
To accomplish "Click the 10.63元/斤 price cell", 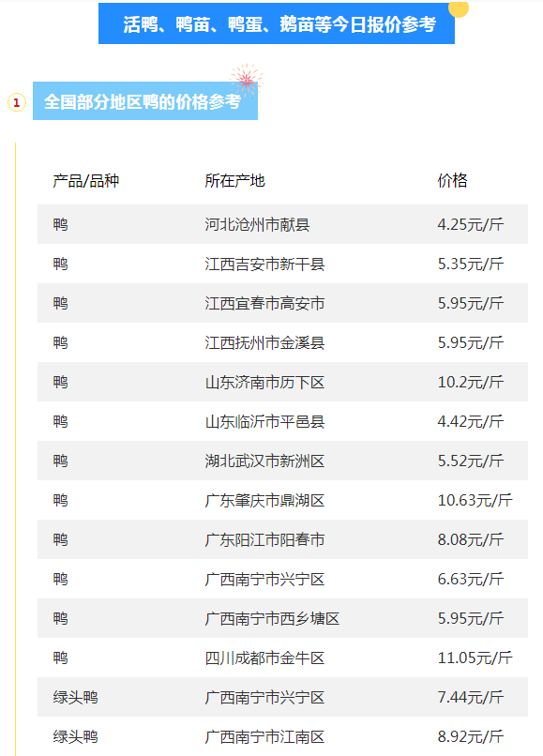I will (x=475, y=501).
